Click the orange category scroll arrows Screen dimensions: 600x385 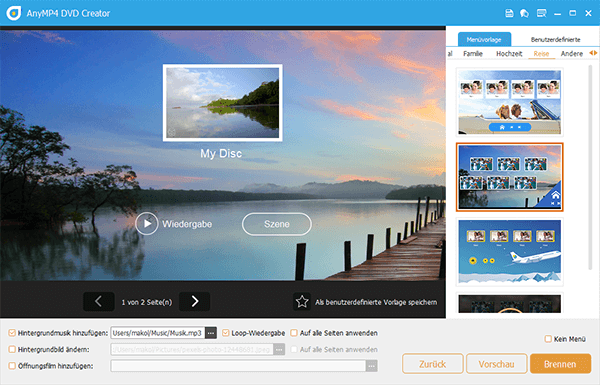point(593,53)
